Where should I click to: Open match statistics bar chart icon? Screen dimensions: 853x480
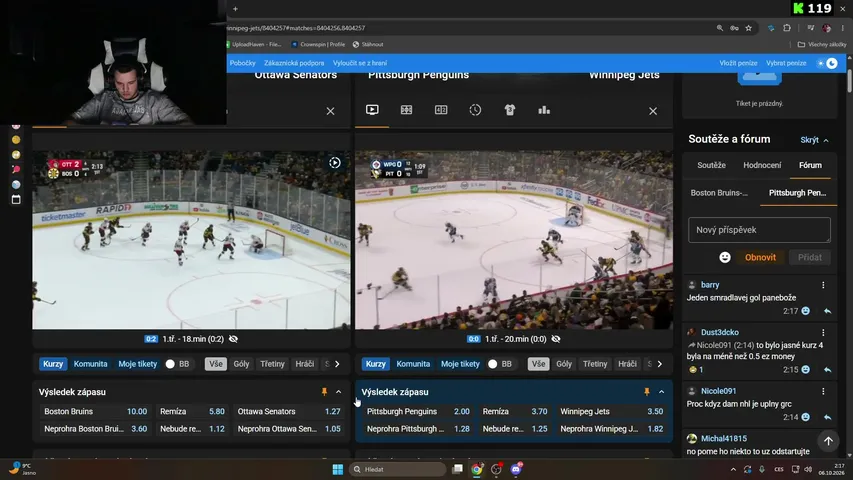[544, 110]
